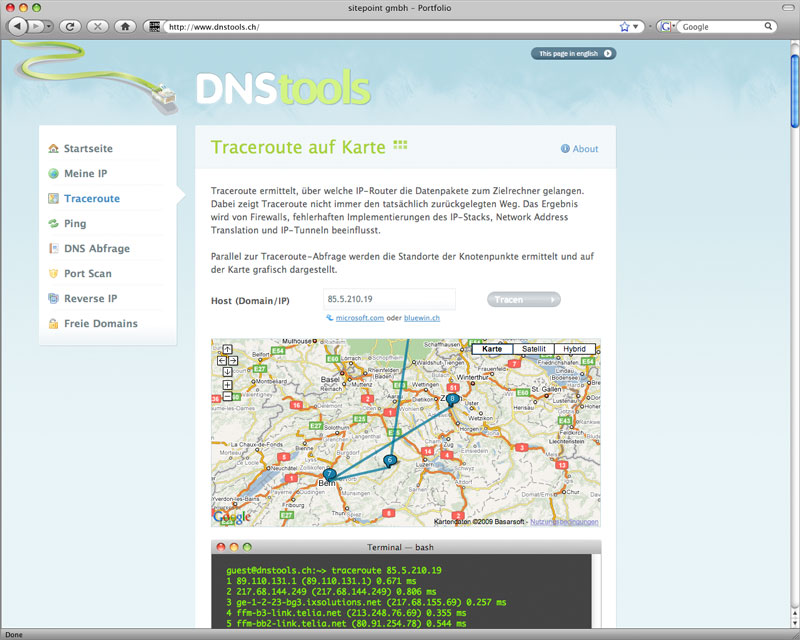Pan the map right with the arrow
The width and height of the screenshot is (800, 640).
click(x=233, y=361)
